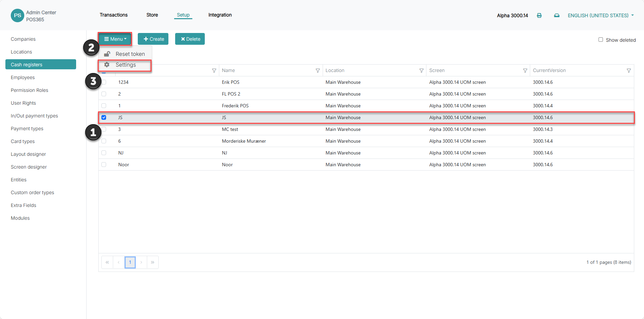The image size is (644, 319).
Task: Open filter for the Location column
Action: (421, 71)
